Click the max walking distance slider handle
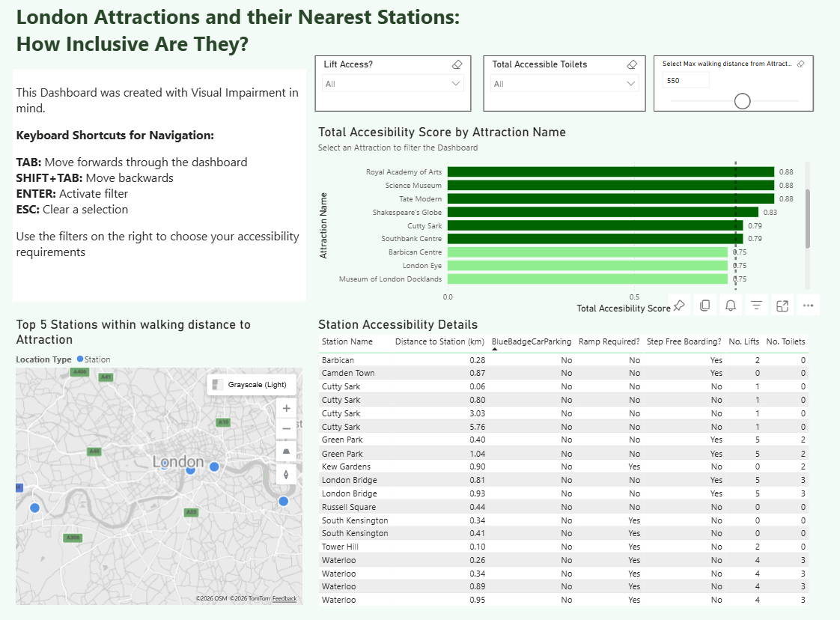The width and height of the screenshot is (840, 620). point(742,101)
